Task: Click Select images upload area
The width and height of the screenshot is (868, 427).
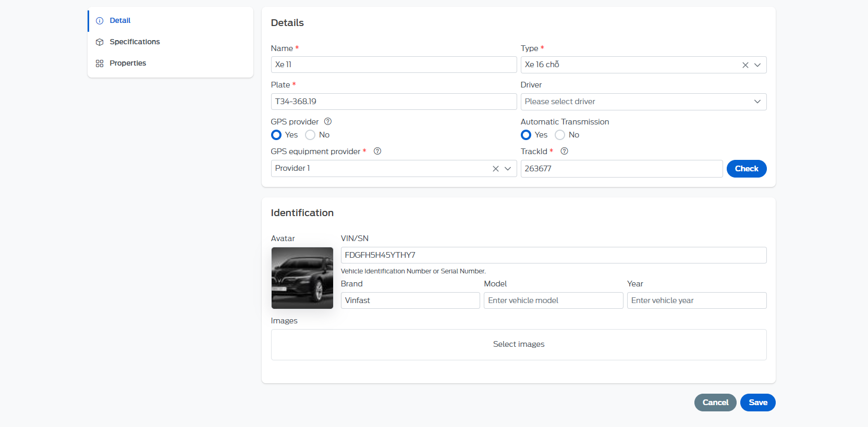Action: click(519, 345)
